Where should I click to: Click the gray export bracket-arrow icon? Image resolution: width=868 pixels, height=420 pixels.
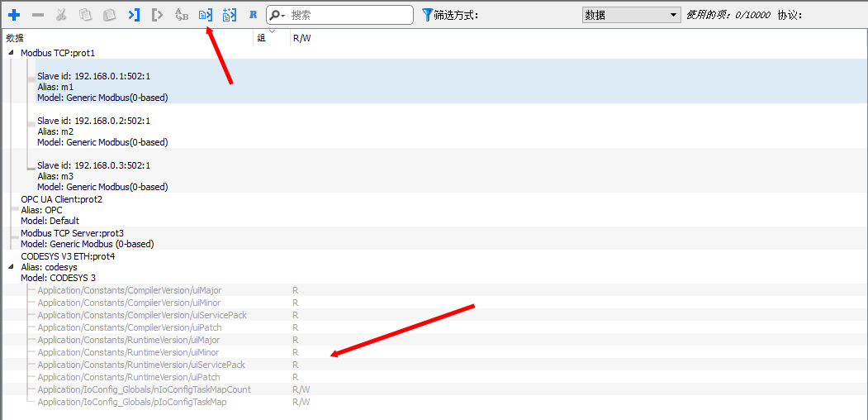click(157, 15)
